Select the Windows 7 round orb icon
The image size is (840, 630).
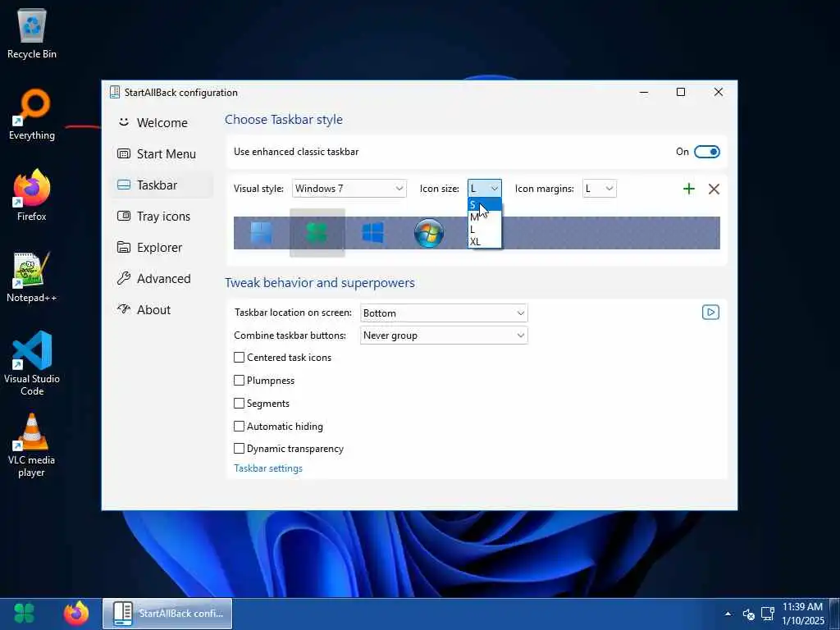428,233
